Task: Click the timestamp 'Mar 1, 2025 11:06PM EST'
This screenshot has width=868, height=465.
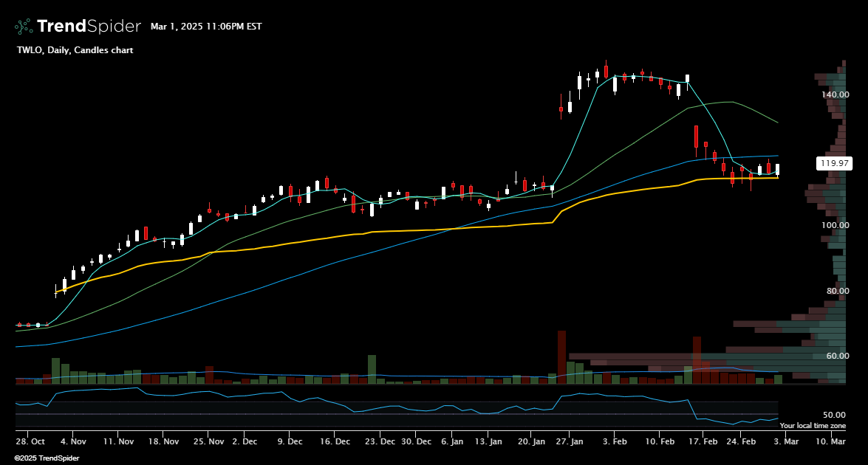Action: pyautogui.click(x=206, y=27)
